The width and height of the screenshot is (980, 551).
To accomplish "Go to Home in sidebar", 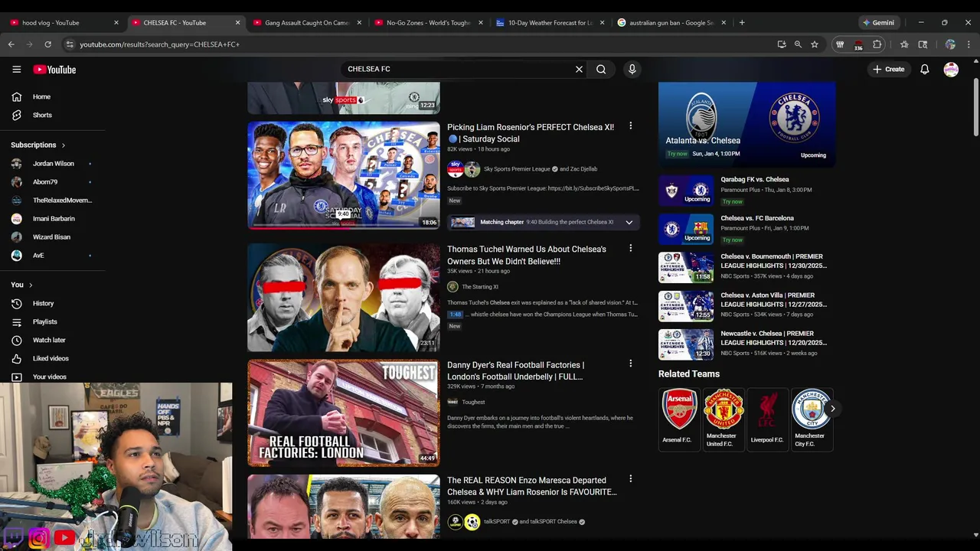I will pyautogui.click(x=41, y=96).
